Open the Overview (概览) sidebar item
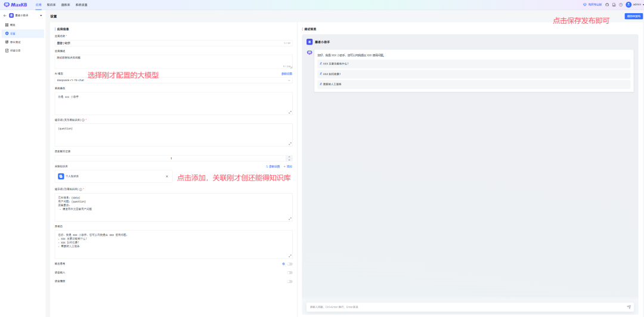644x317 pixels. point(23,25)
